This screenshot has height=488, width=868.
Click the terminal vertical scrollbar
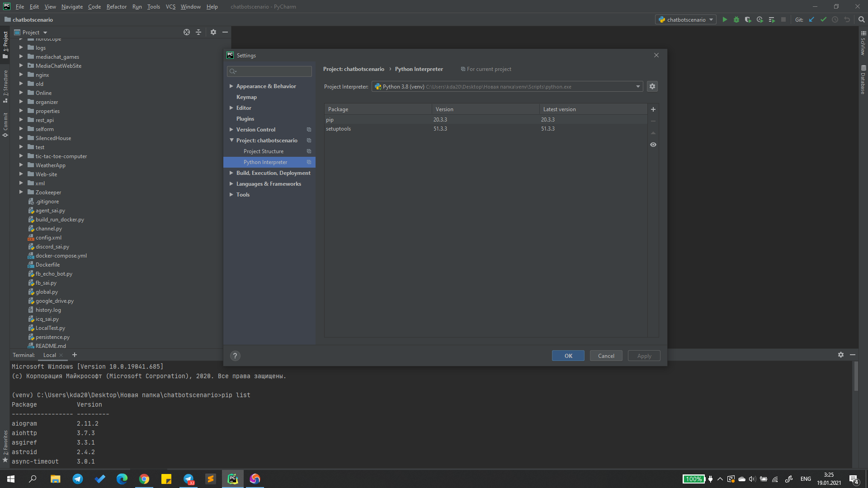856,376
